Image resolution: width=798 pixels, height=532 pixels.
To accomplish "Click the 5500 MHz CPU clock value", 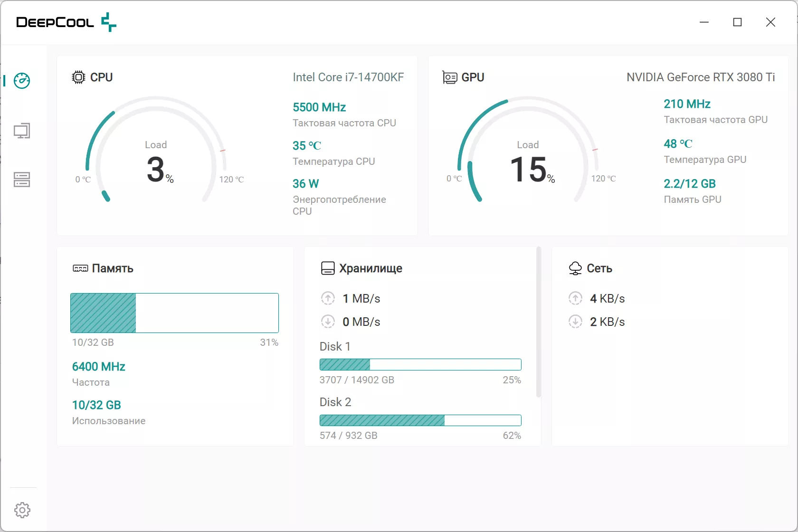I will pos(319,107).
